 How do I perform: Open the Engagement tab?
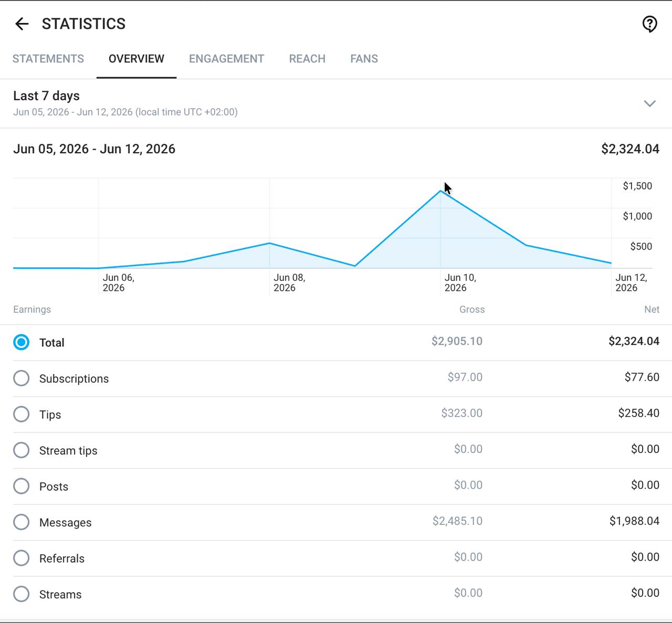tap(226, 59)
